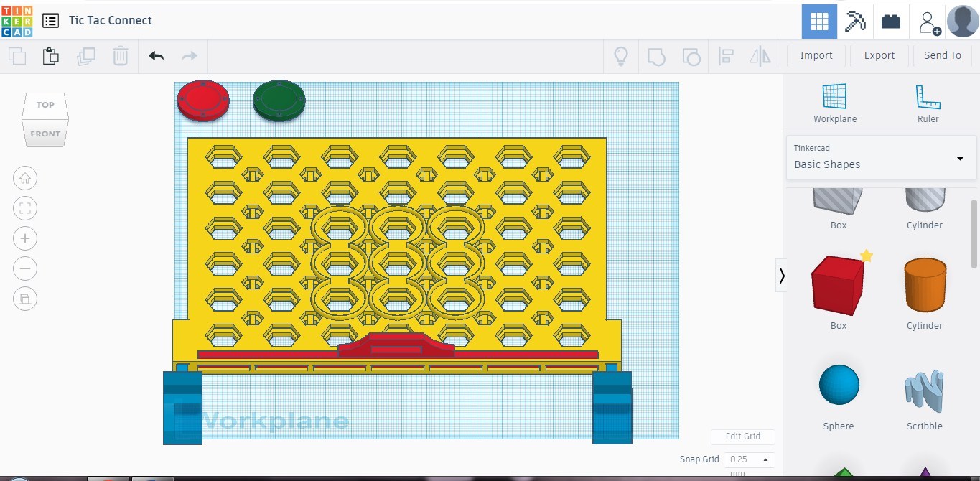
Task: Click the Paste clipboard icon
Action: (50, 56)
